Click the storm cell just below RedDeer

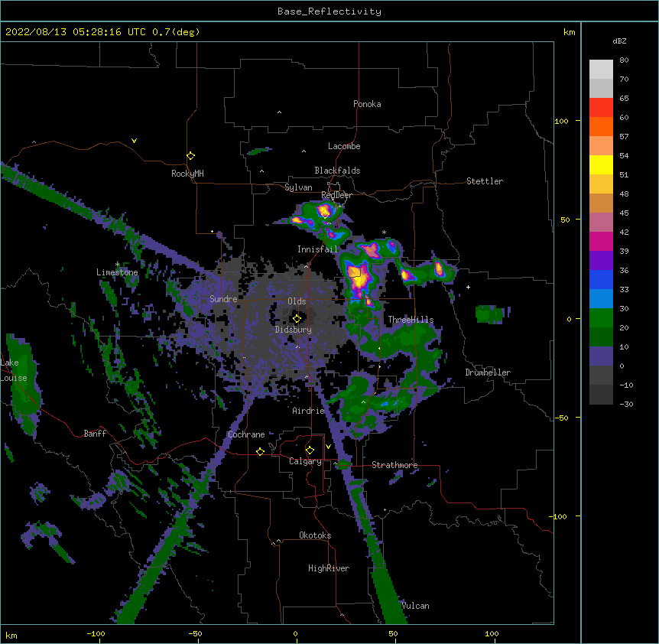324,210
